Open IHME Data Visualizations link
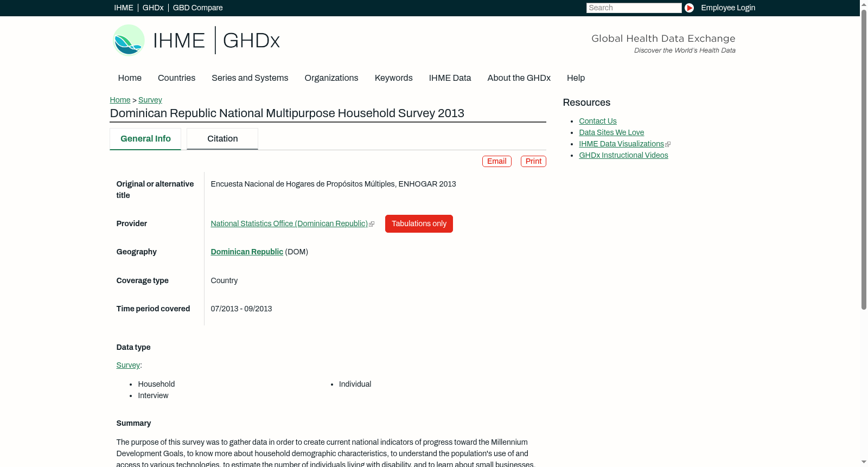868x467 pixels. (x=621, y=144)
